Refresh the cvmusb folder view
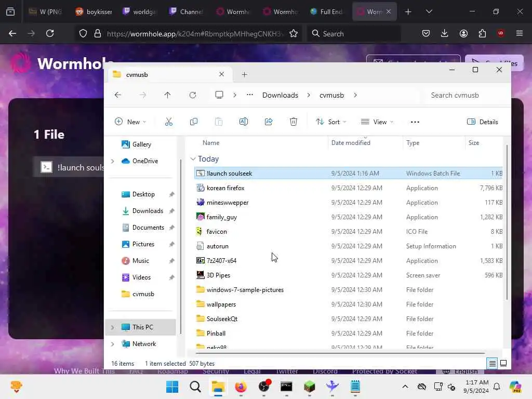The height and width of the screenshot is (399, 532). [x=193, y=95]
